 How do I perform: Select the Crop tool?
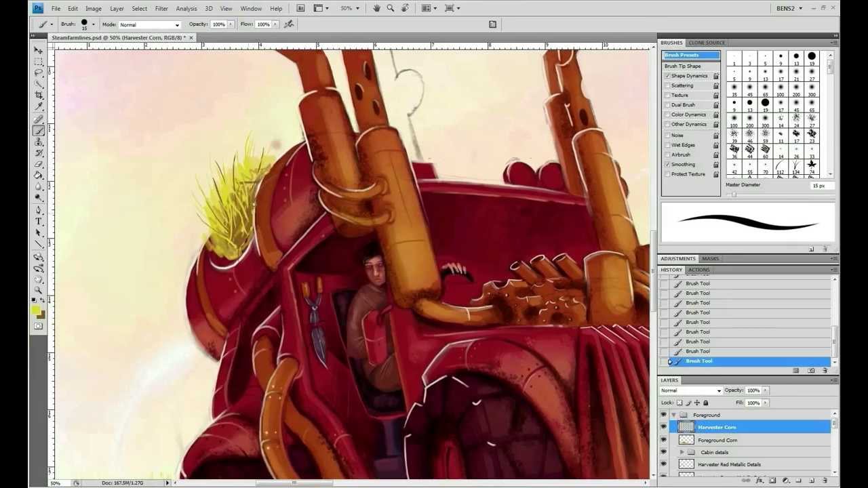(39, 96)
